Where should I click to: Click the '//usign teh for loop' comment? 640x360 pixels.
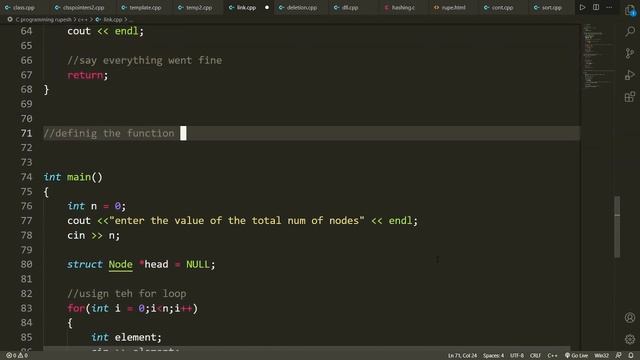click(x=127, y=293)
